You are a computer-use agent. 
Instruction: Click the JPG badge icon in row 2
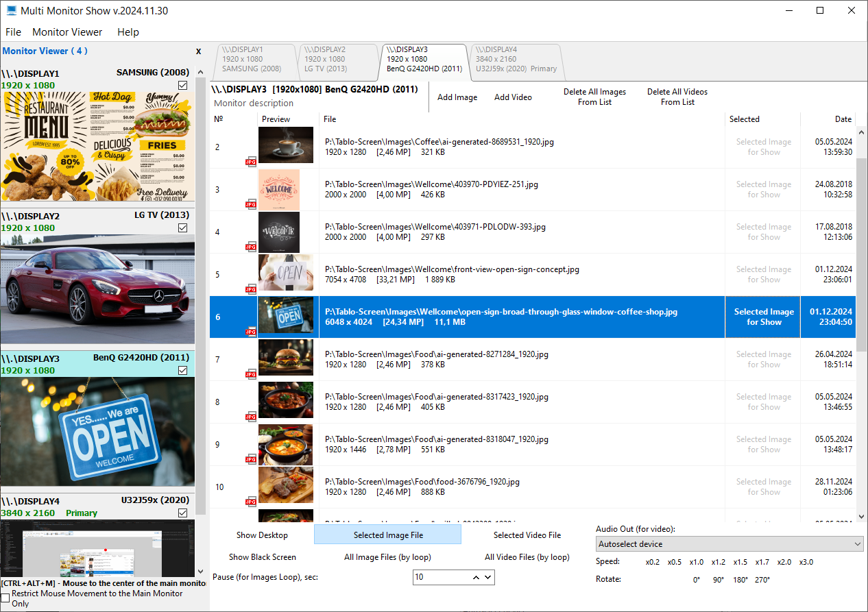point(251,162)
